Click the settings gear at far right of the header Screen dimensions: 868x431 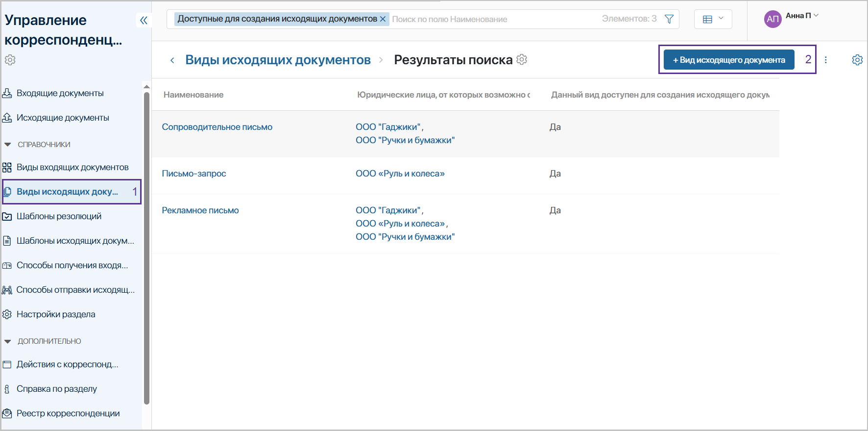[x=857, y=60]
